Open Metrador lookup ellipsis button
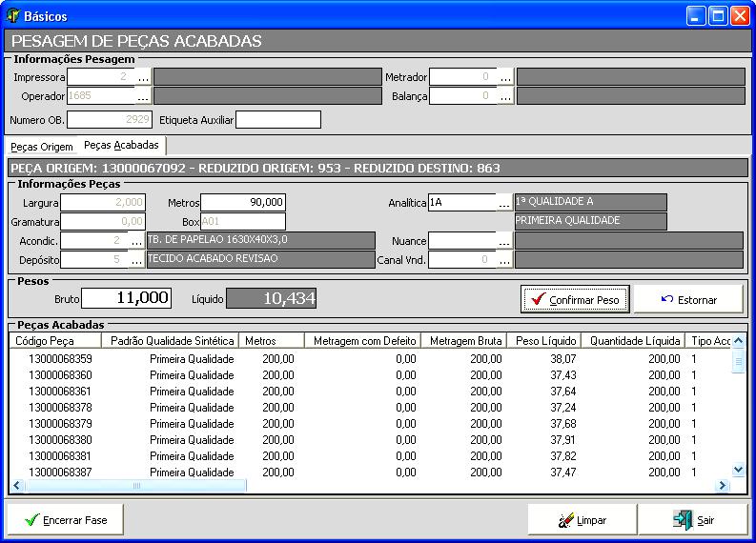Screen dimensions: 756x543 505,77
